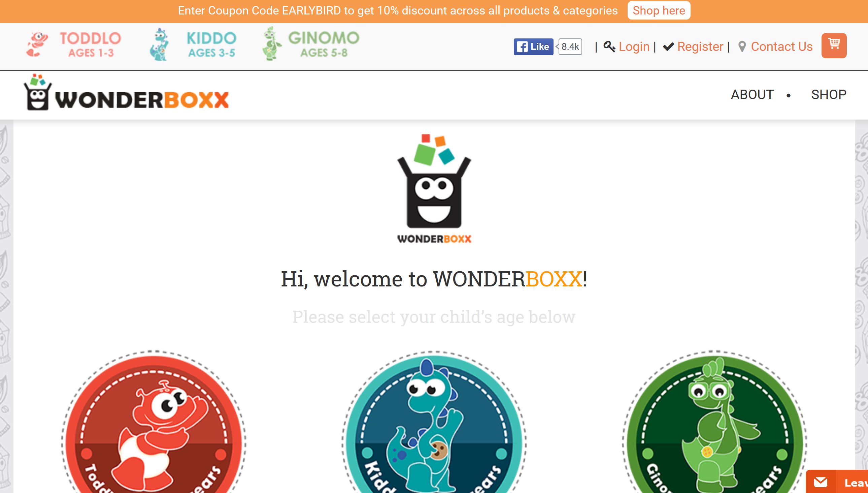
Task: Click the Ginomo green dinosaur icon
Action: 272,44
